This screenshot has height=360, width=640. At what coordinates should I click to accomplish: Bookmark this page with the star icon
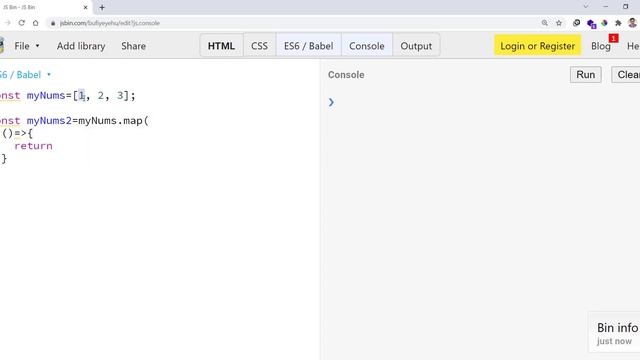[x=559, y=23]
